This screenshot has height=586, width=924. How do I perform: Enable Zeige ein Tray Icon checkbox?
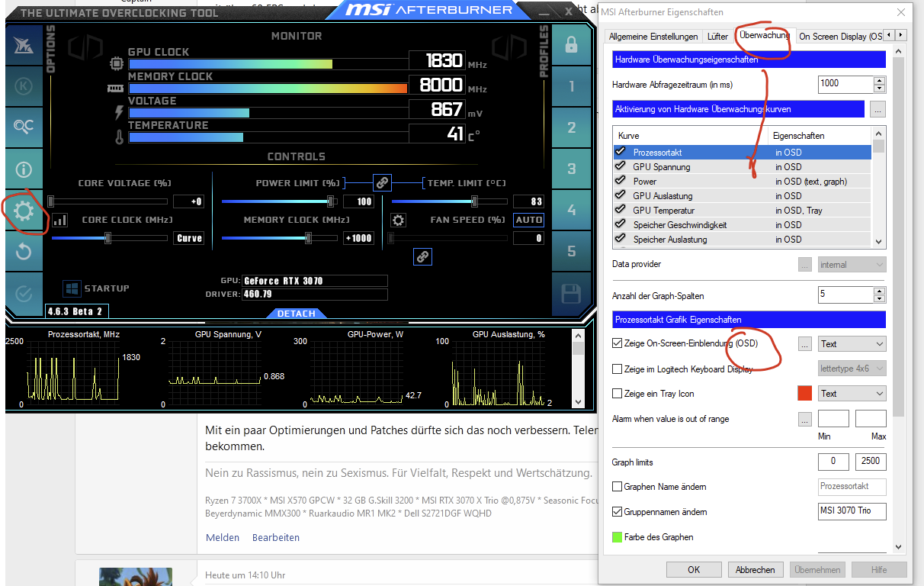tap(618, 394)
